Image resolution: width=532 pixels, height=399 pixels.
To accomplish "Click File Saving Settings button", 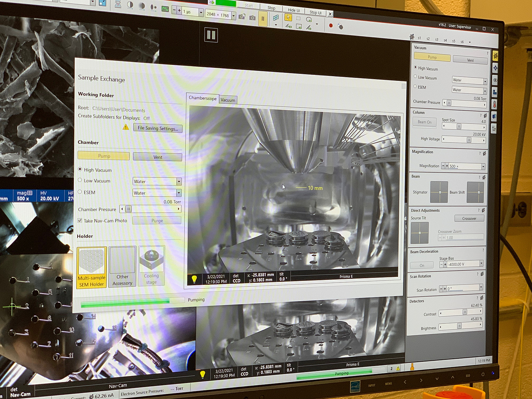I will click(158, 128).
